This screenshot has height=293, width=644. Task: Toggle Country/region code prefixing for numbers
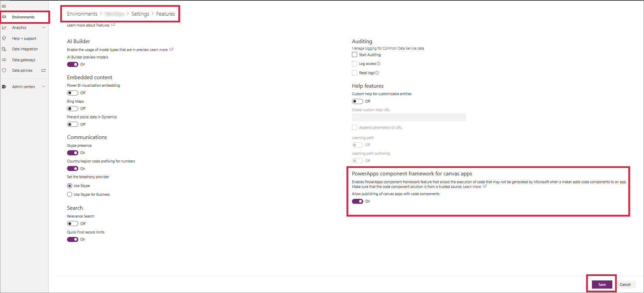pos(73,169)
